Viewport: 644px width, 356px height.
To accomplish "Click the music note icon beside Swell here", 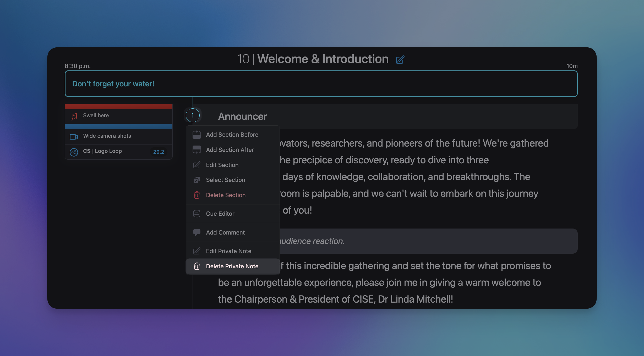I will (74, 116).
